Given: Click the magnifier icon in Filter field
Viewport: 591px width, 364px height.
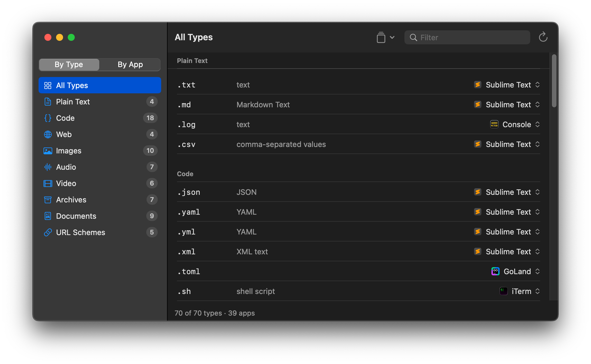Looking at the screenshot, I should coord(413,37).
